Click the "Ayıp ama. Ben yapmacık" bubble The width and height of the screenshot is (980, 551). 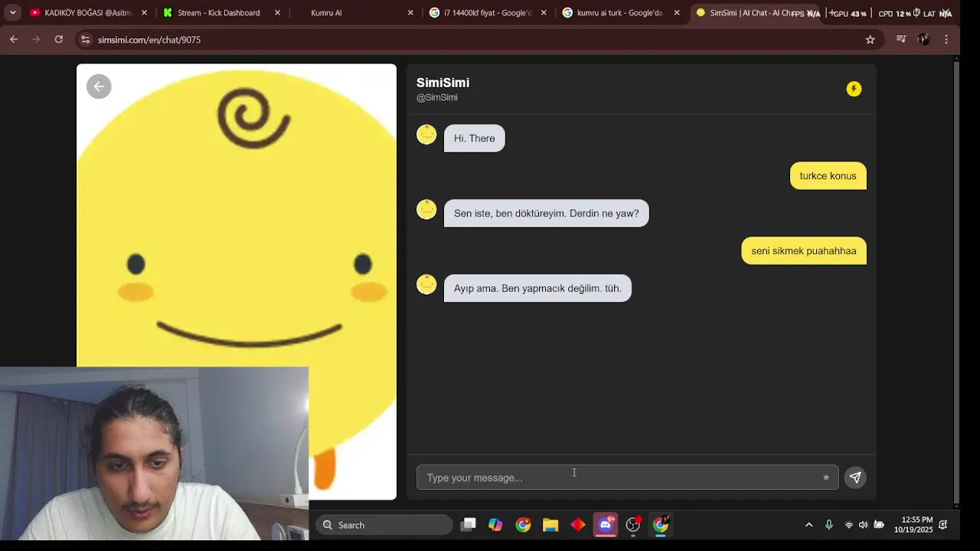537,289
